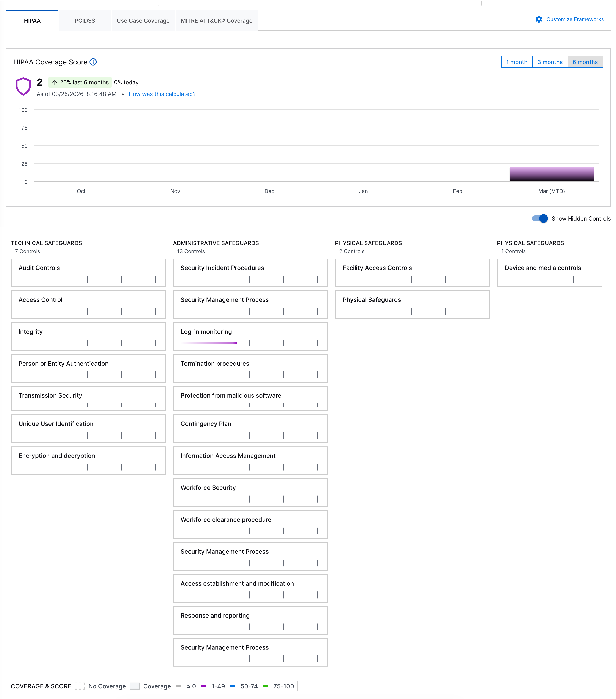Screen dimensions: 616x699
Task: Open the Response and reporting card
Action: pyautogui.click(x=250, y=620)
